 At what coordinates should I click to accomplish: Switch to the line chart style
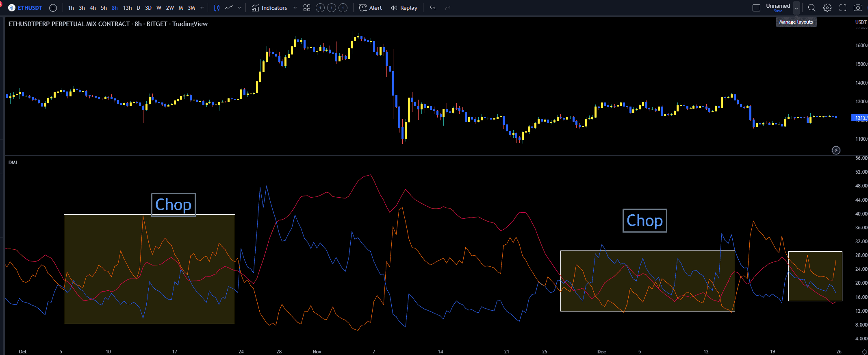(x=229, y=8)
